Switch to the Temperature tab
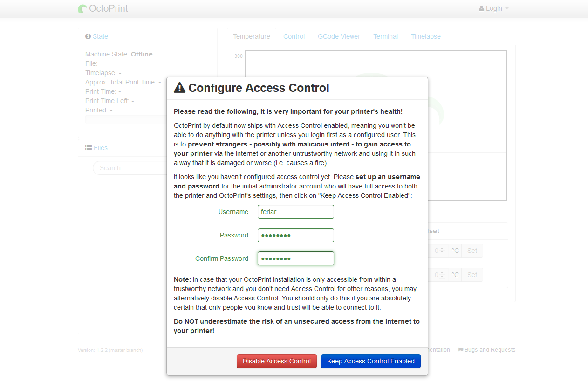This screenshot has height=390, width=588. click(x=252, y=36)
